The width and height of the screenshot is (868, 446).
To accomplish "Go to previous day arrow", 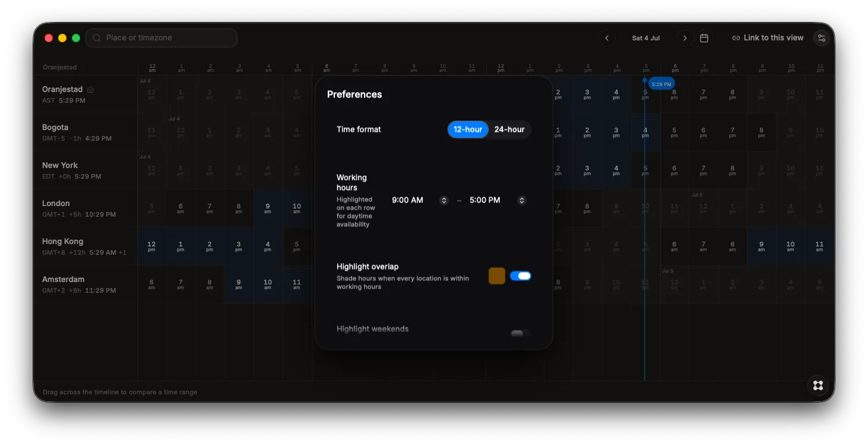I will pos(607,38).
